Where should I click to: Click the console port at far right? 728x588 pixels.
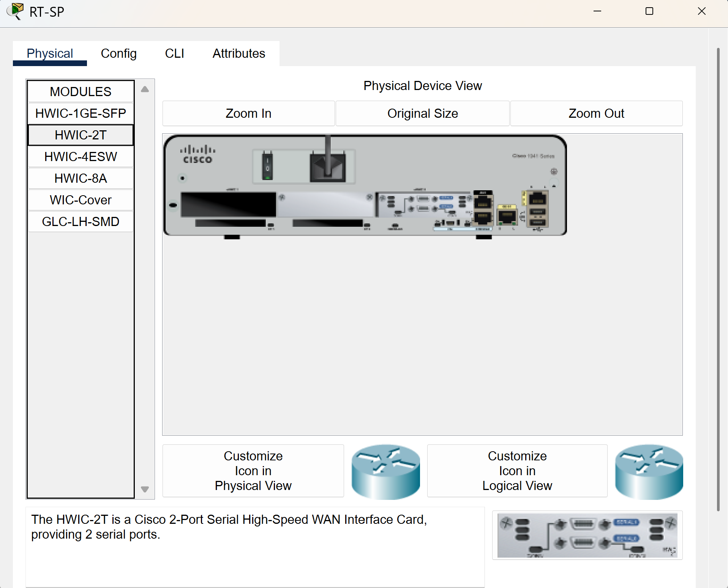tap(538, 198)
